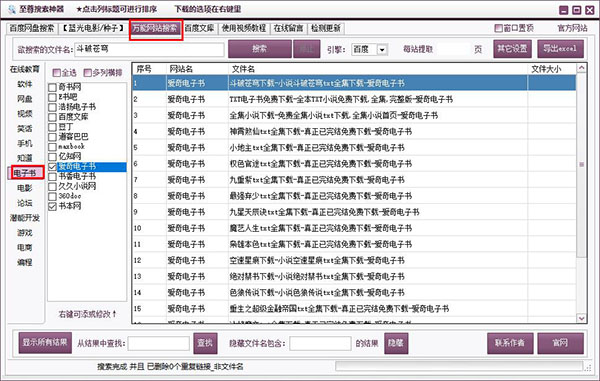This screenshot has width=600, height=381.
Task: Click 显示所有结果 button
Action: pos(45,343)
